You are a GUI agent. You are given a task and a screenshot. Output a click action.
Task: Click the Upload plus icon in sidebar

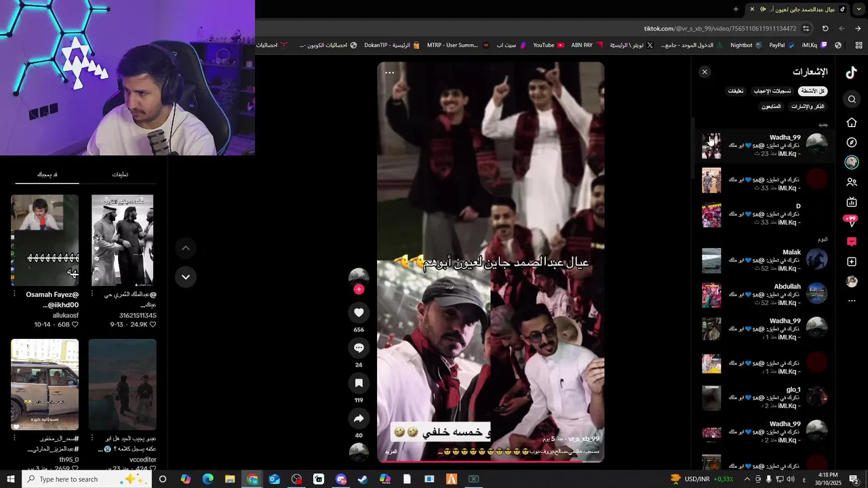pos(852,262)
